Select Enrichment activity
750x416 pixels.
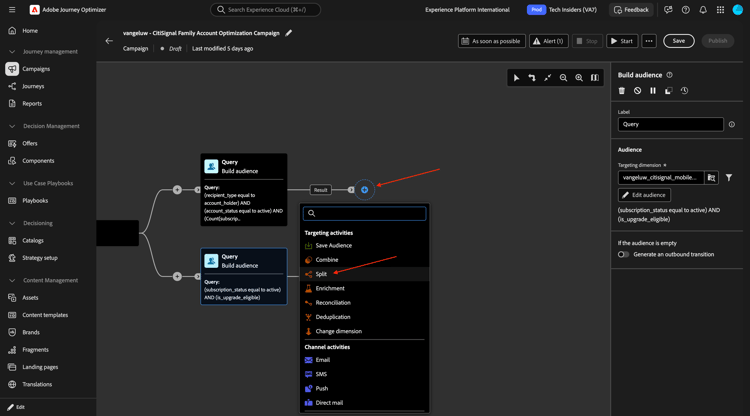[364, 288]
